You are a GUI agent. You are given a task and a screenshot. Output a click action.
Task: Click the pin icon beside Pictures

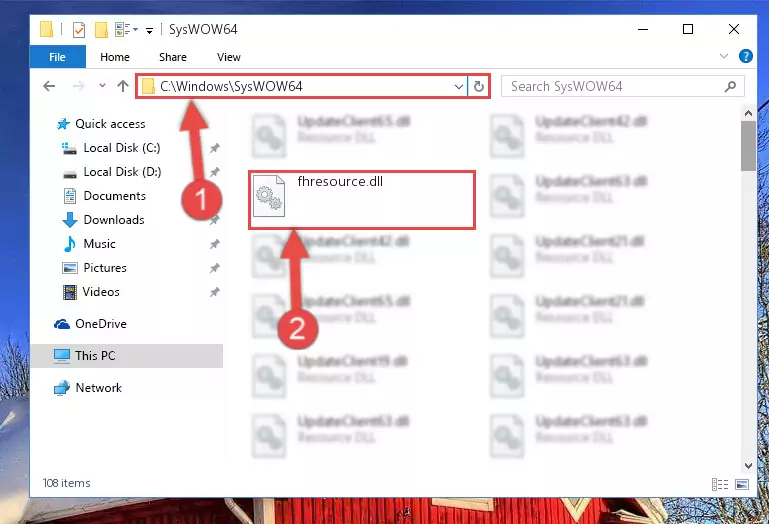[x=214, y=268]
